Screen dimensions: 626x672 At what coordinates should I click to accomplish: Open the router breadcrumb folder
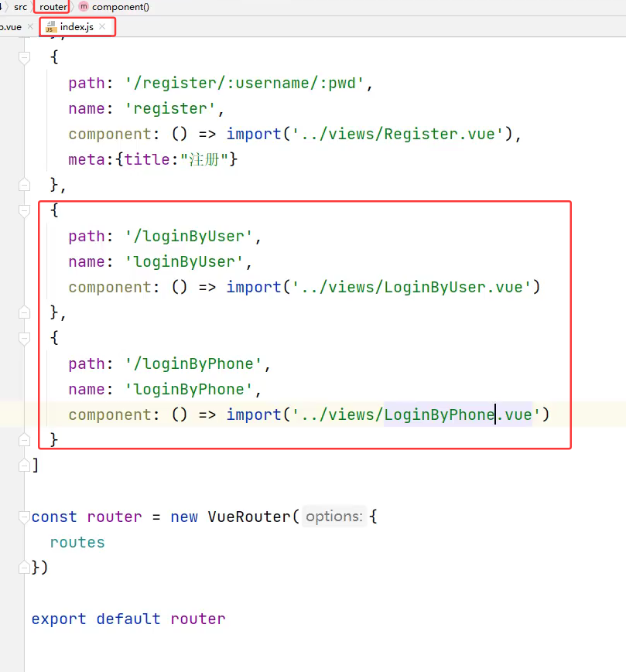pos(53,7)
